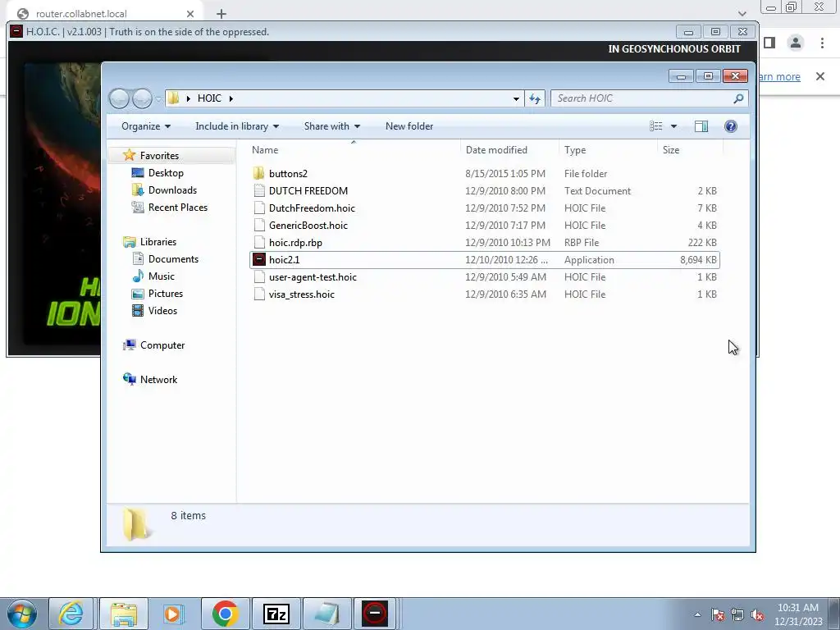This screenshot has width=840, height=630.
Task: Select the buttons2 folder
Action: click(288, 174)
